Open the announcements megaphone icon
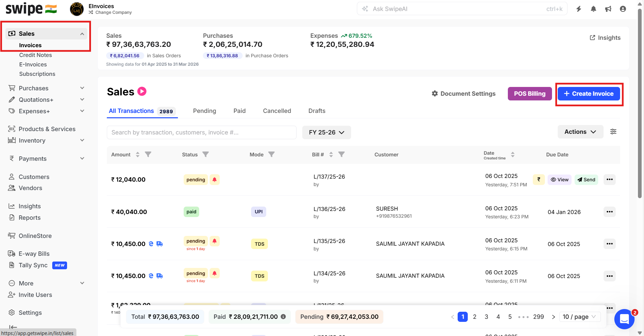 coord(608,9)
